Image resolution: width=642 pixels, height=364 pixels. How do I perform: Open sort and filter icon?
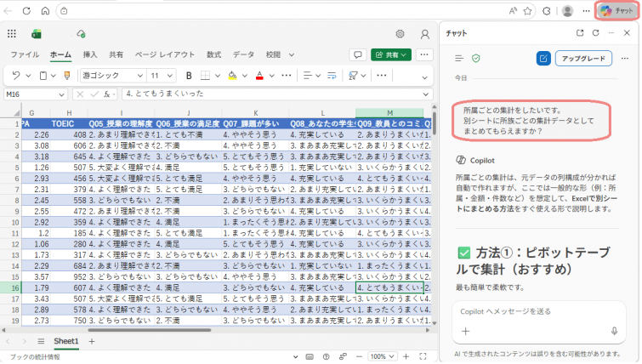(353, 76)
